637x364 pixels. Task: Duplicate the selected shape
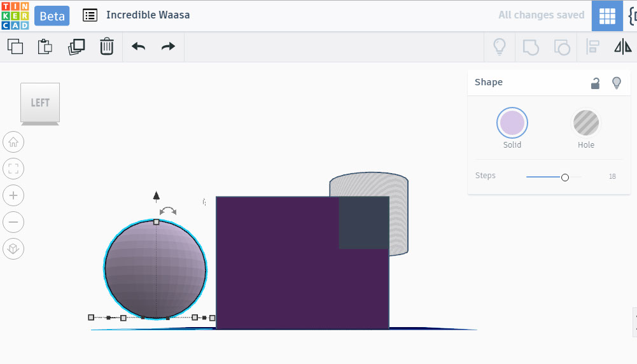pos(76,46)
